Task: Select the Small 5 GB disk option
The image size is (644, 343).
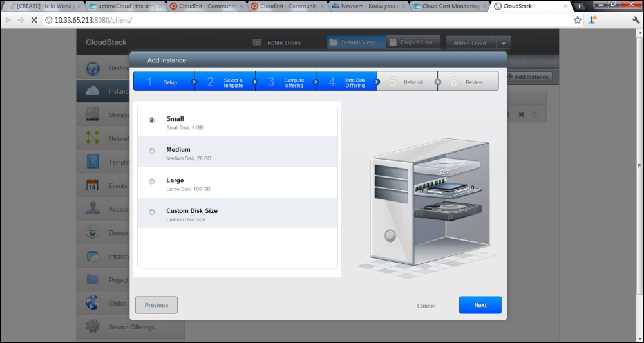Action: tap(152, 120)
